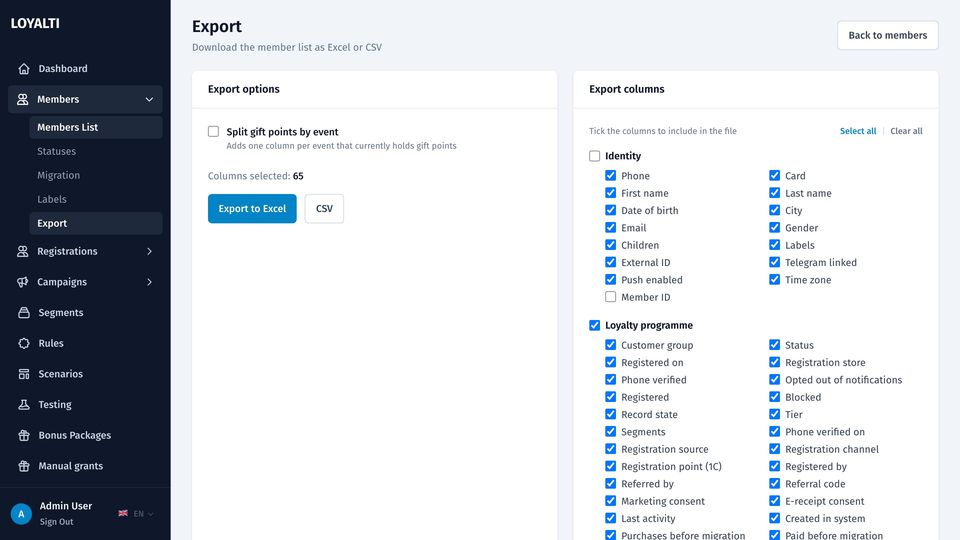Untick the Push enabled checkbox
The height and width of the screenshot is (540, 960).
(610, 279)
